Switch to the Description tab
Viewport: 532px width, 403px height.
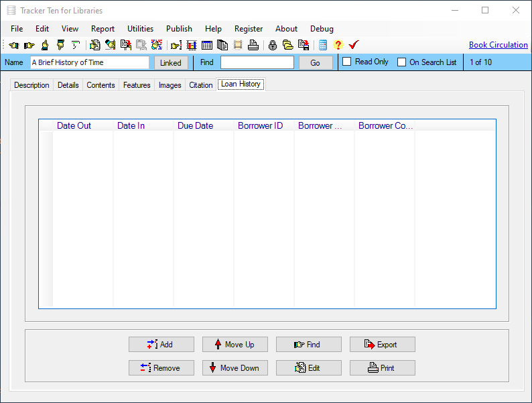click(x=31, y=85)
